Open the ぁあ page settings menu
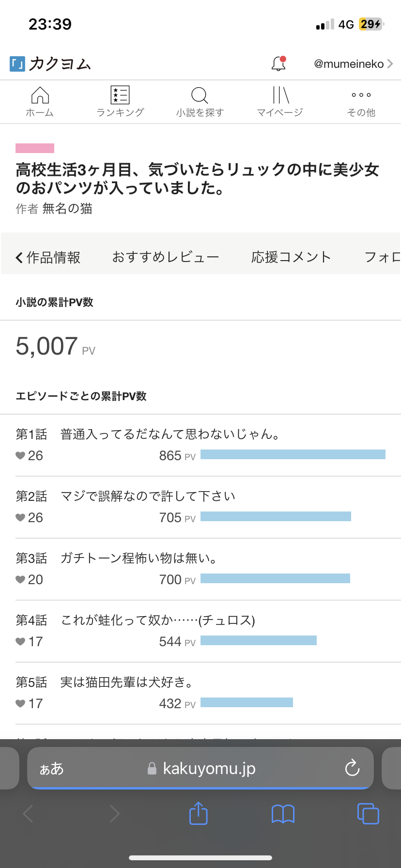The image size is (401, 868). pyautogui.click(x=52, y=769)
